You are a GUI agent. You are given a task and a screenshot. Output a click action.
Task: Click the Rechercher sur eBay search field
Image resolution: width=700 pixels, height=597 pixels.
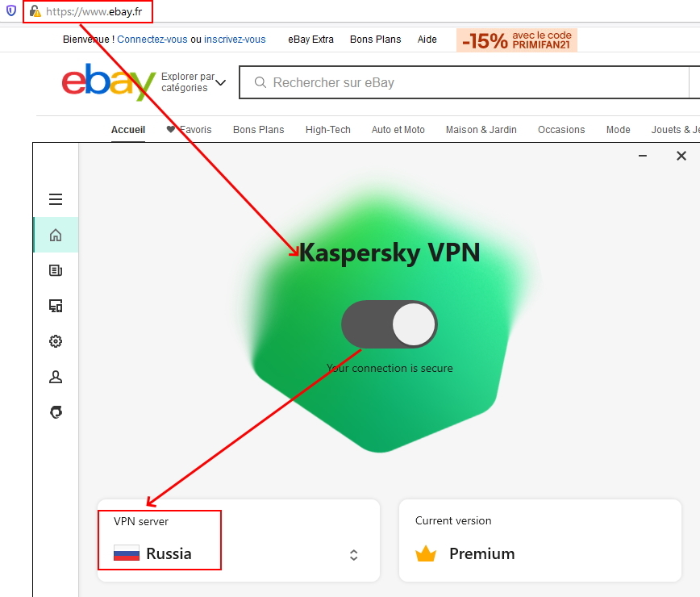tap(465, 82)
